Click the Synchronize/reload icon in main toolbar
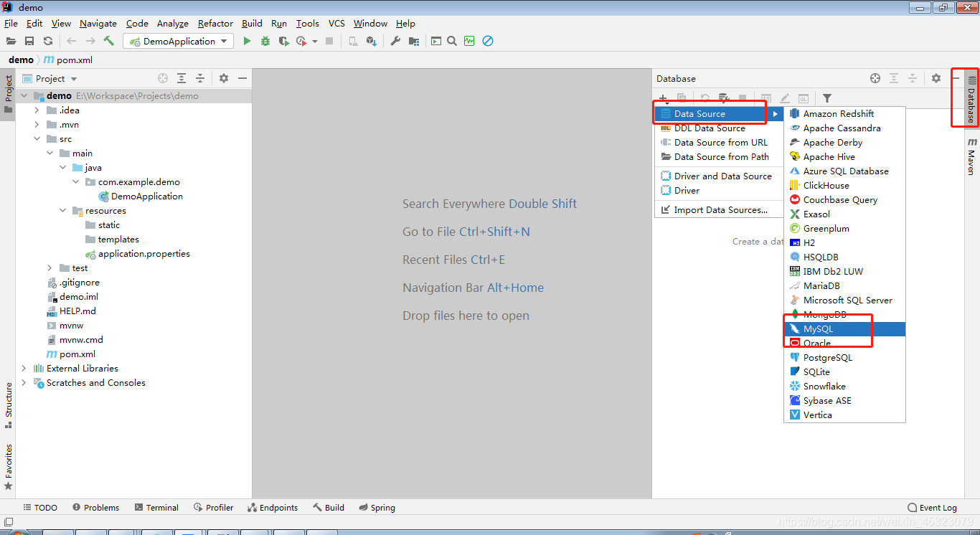This screenshot has width=980, height=535. pyautogui.click(x=48, y=41)
